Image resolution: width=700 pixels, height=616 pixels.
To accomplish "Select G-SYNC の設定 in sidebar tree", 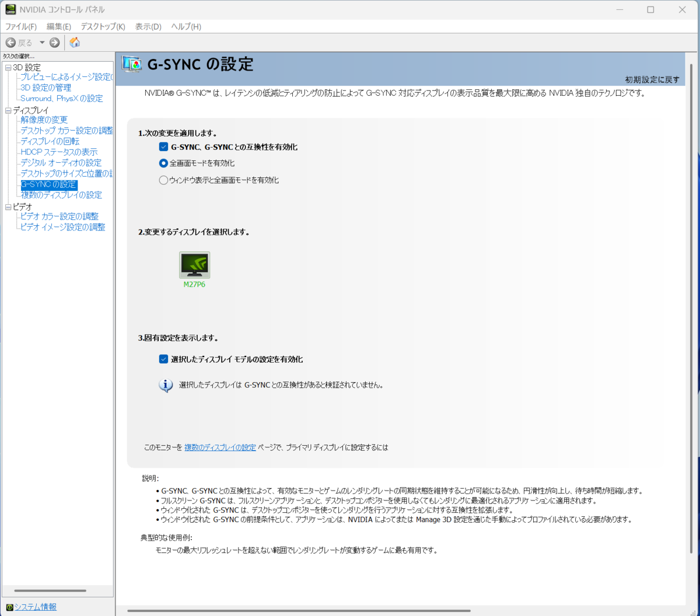I will click(48, 184).
